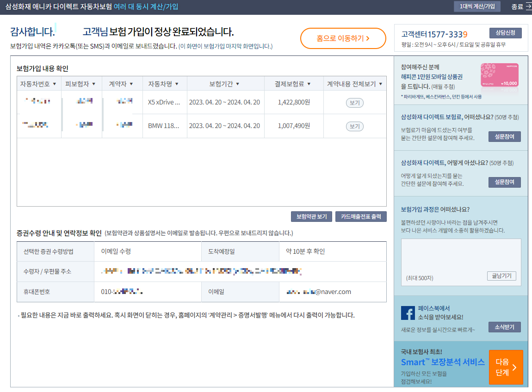
Task: Open 1대씩 계산/가입 button
Action: point(477,6)
